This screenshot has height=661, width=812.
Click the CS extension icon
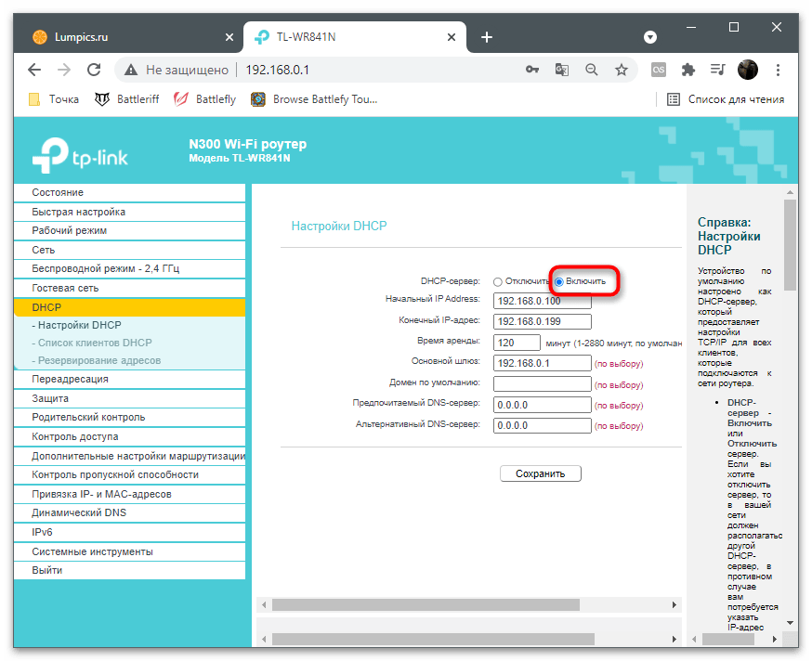[660, 69]
